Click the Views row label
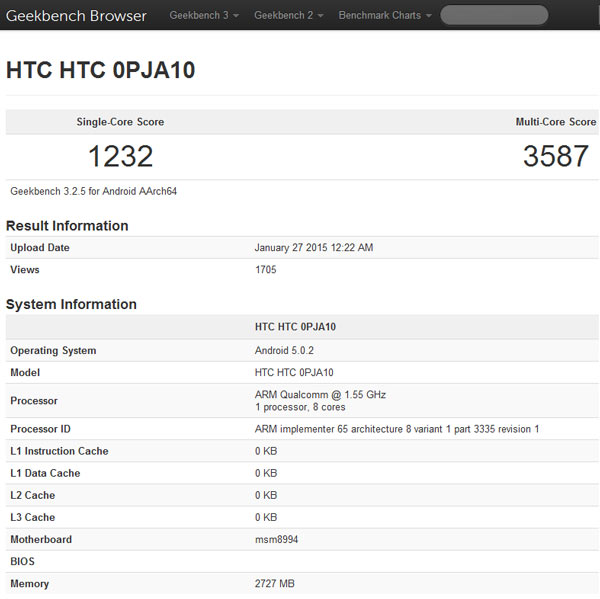This screenshot has width=600, height=599. click(25, 269)
